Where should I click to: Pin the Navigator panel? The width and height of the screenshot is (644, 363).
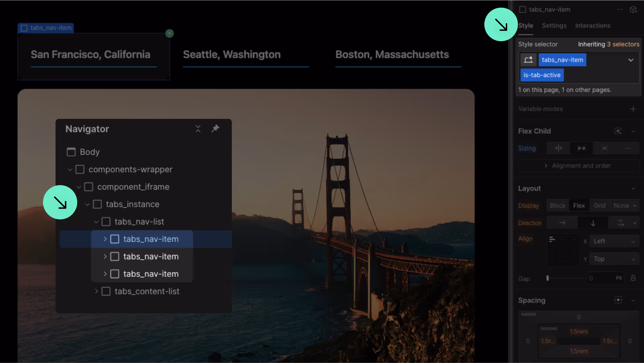click(215, 129)
